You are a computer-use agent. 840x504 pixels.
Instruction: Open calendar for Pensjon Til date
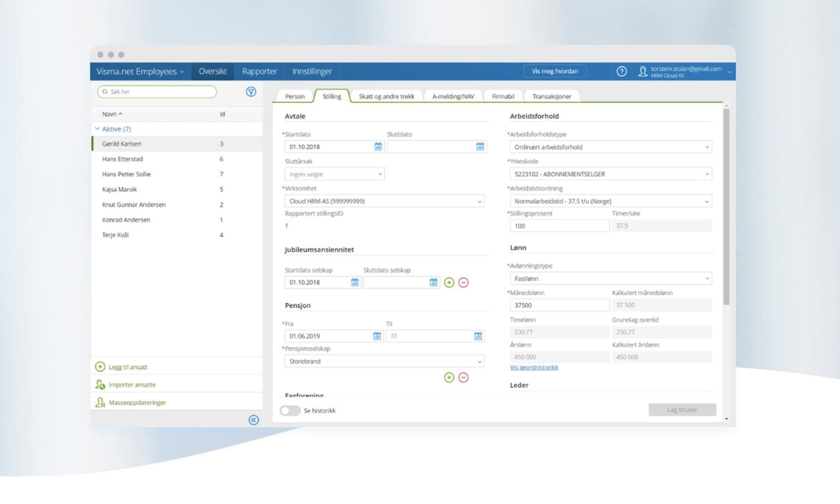point(478,336)
